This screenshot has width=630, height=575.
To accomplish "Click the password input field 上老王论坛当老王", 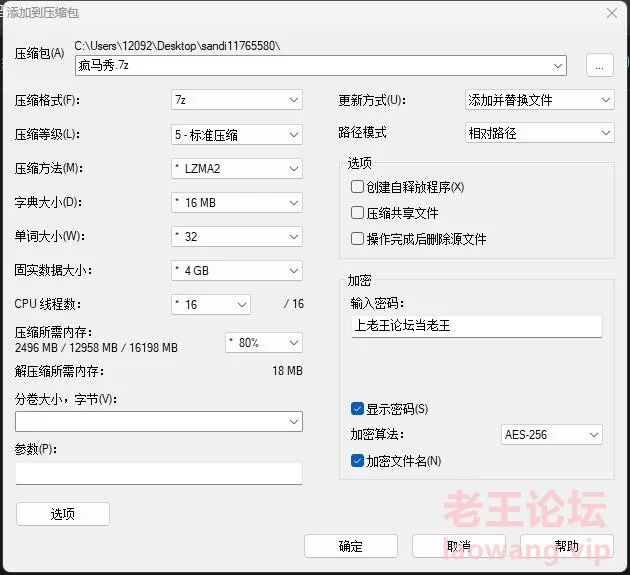I will 477,326.
